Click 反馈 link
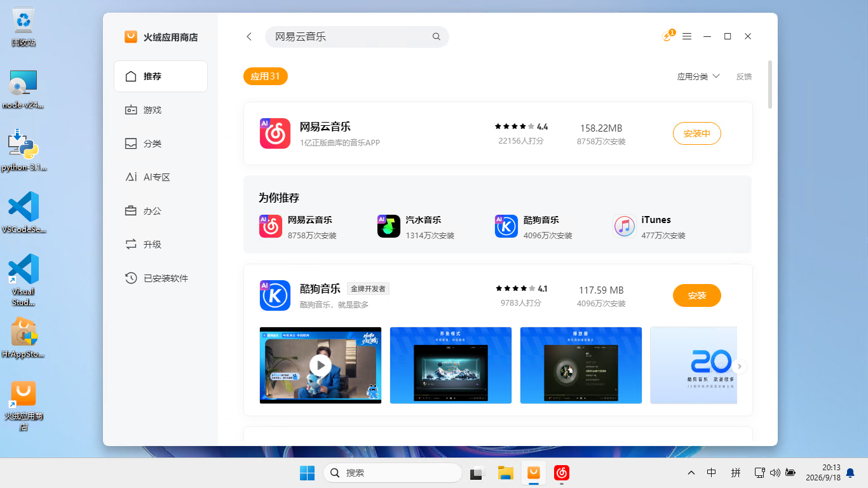The height and width of the screenshot is (488, 868). 744,76
